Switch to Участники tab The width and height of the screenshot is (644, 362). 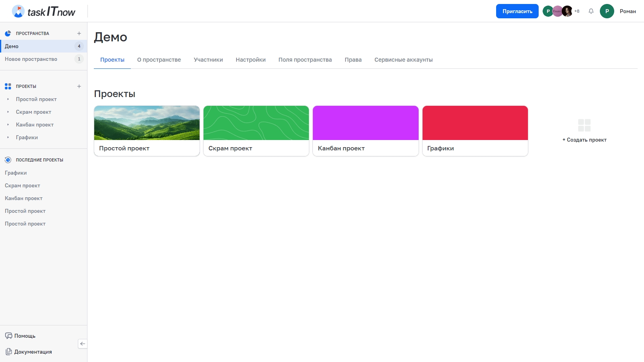208,60
